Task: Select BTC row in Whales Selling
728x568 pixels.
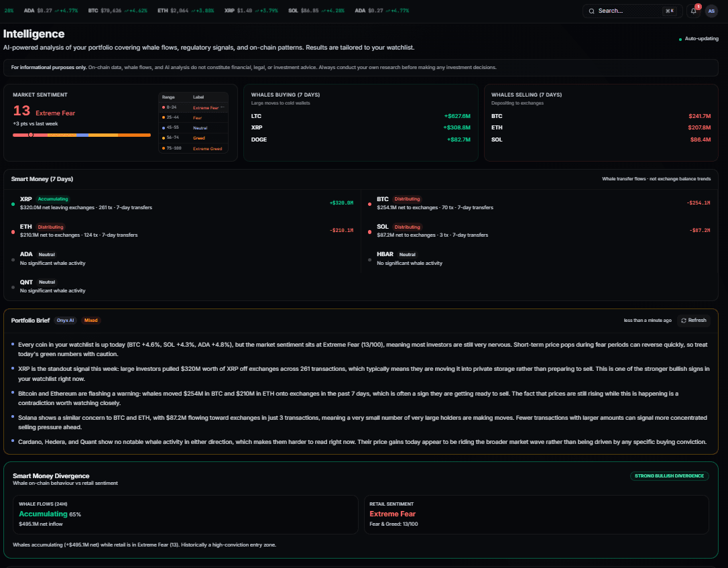Action: tap(601, 116)
